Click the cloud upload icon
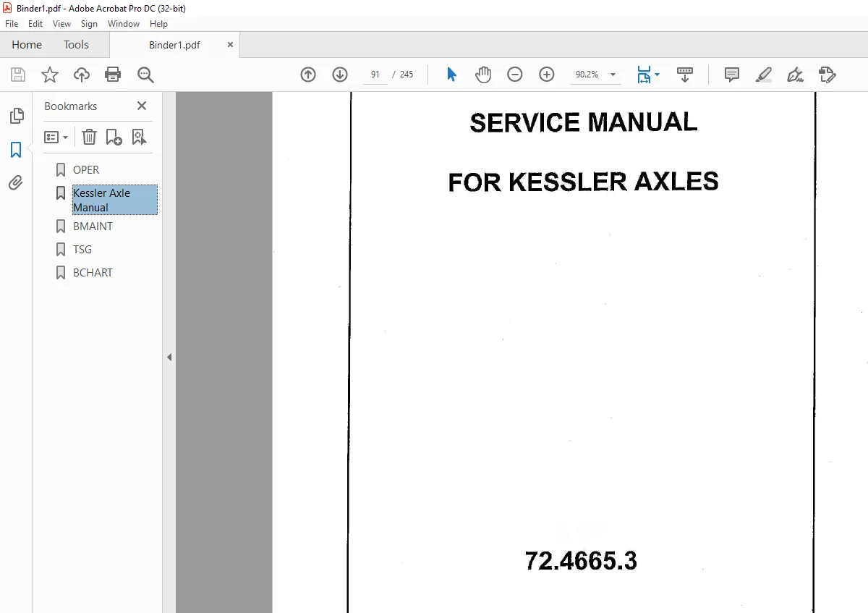 tap(82, 75)
